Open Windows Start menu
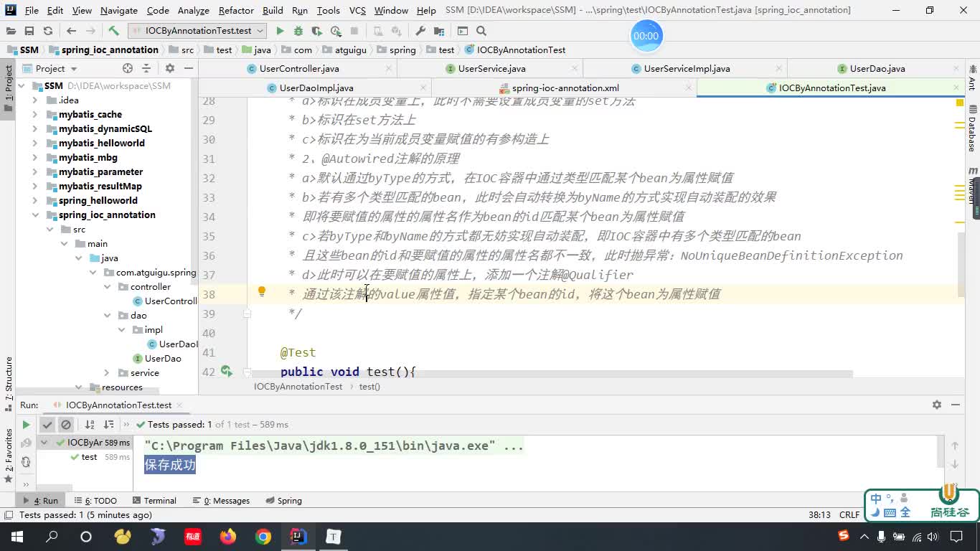Viewport: 980px width, 551px height. [x=17, y=537]
